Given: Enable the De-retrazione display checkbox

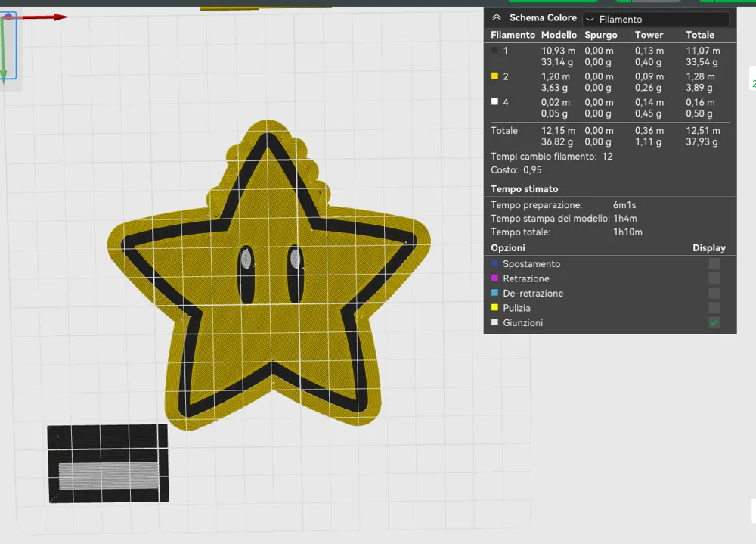Looking at the screenshot, I should click(714, 293).
